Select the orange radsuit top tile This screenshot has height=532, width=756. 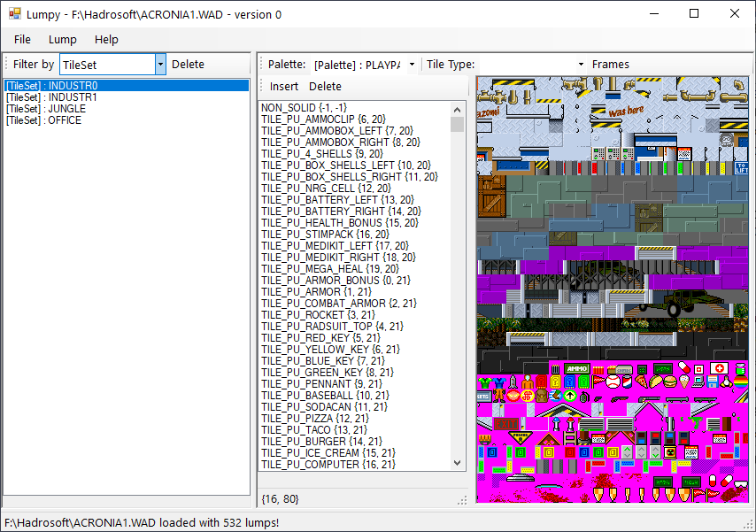tap(528, 382)
